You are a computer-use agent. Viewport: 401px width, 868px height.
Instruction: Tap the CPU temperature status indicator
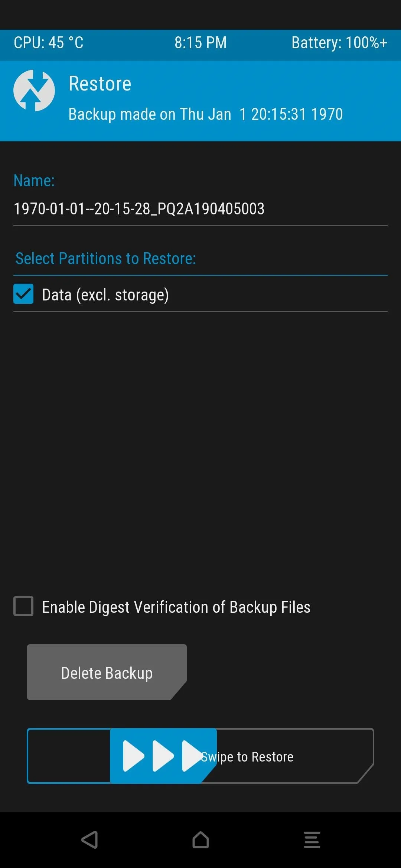coord(49,43)
